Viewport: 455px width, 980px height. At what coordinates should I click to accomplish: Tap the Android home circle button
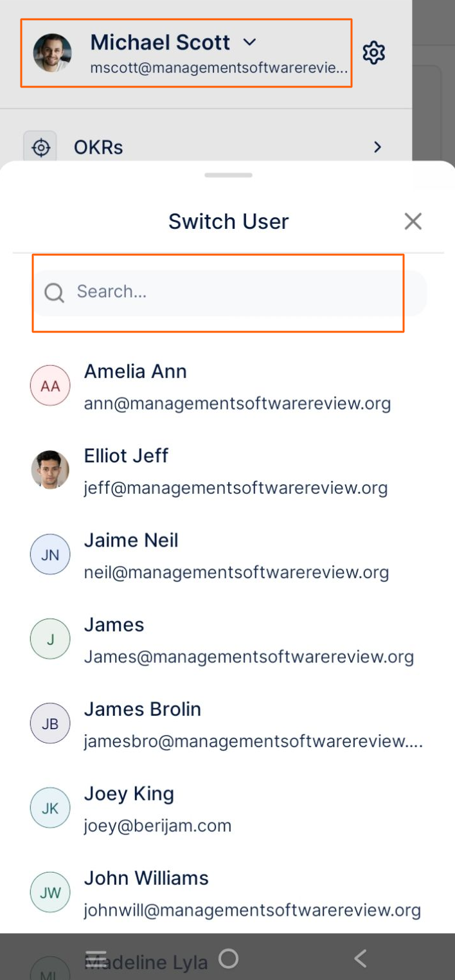228,959
